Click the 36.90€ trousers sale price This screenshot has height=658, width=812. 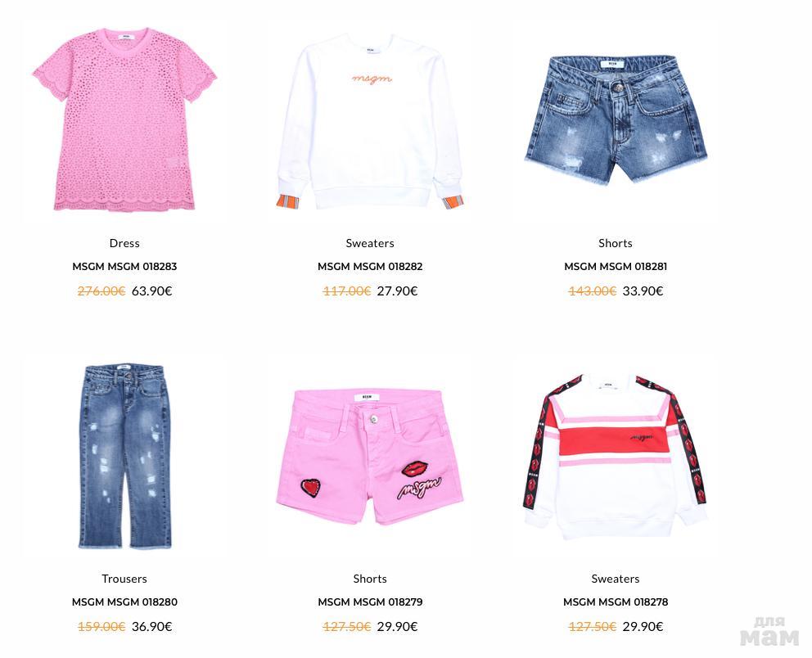151,626
